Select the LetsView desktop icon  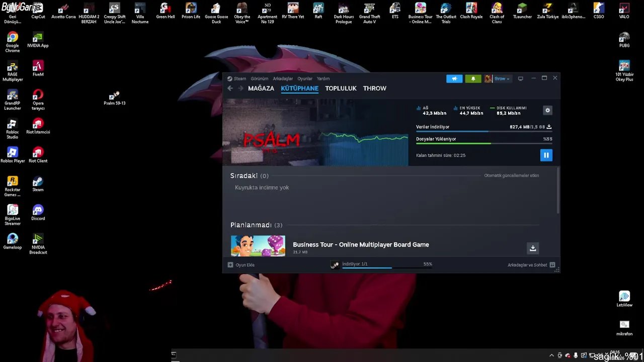pyautogui.click(x=624, y=299)
